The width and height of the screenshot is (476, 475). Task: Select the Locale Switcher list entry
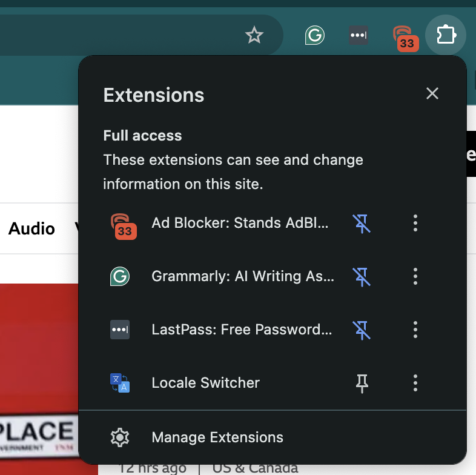pos(206,383)
